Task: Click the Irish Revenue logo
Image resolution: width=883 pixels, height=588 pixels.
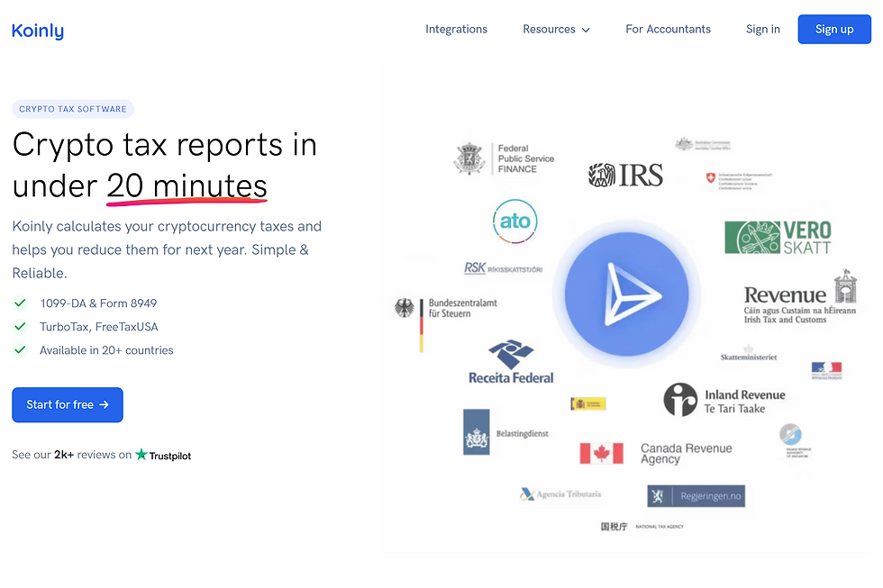Action: pos(800,297)
